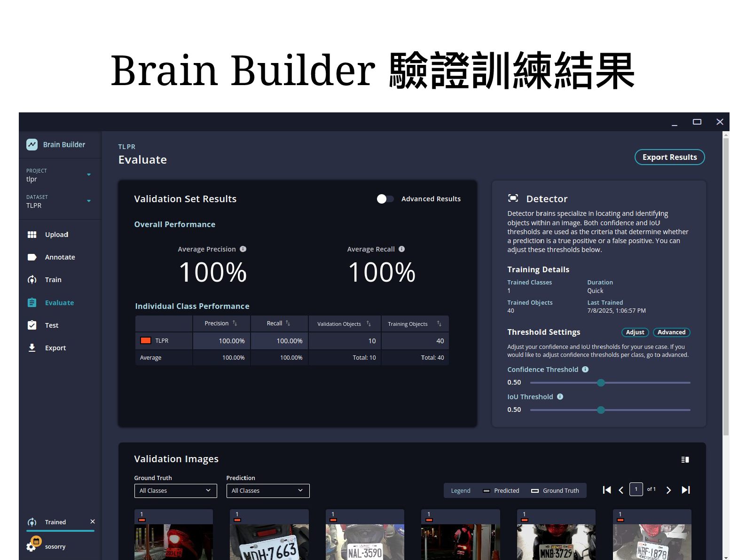
Task: Click the page number input field
Action: point(636,489)
